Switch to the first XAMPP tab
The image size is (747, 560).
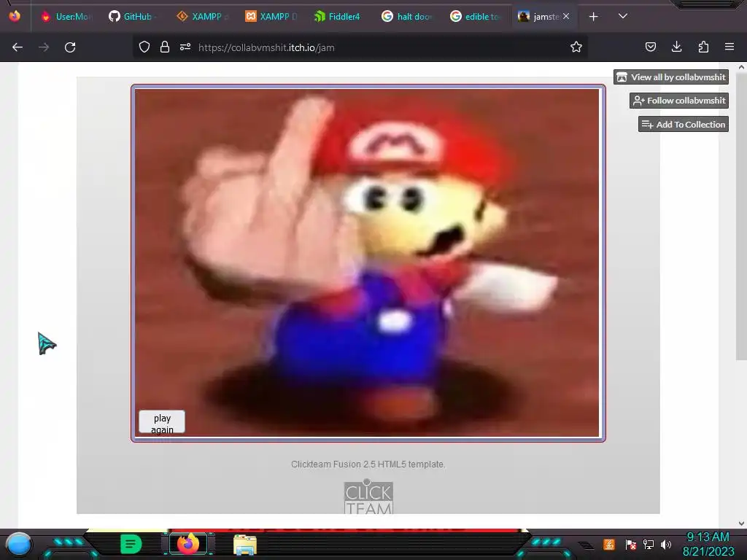(203, 17)
